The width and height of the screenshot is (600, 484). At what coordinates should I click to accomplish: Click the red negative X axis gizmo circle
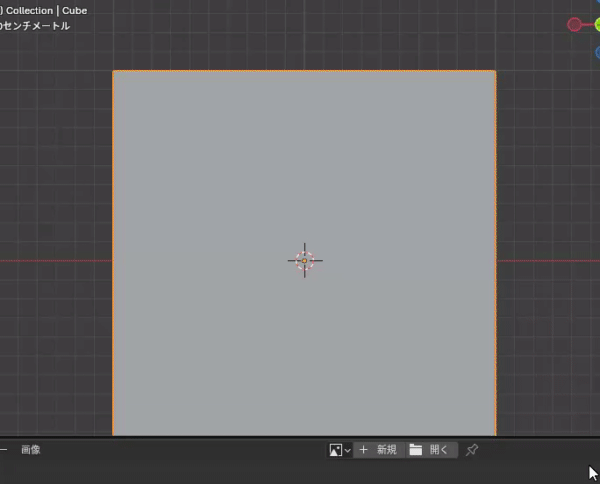(x=574, y=24)
